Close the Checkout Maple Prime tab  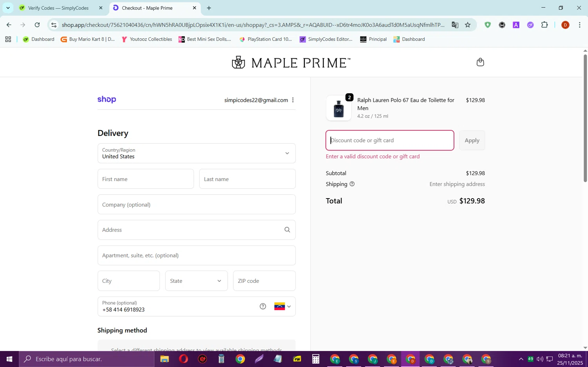[x=194, y=8]
